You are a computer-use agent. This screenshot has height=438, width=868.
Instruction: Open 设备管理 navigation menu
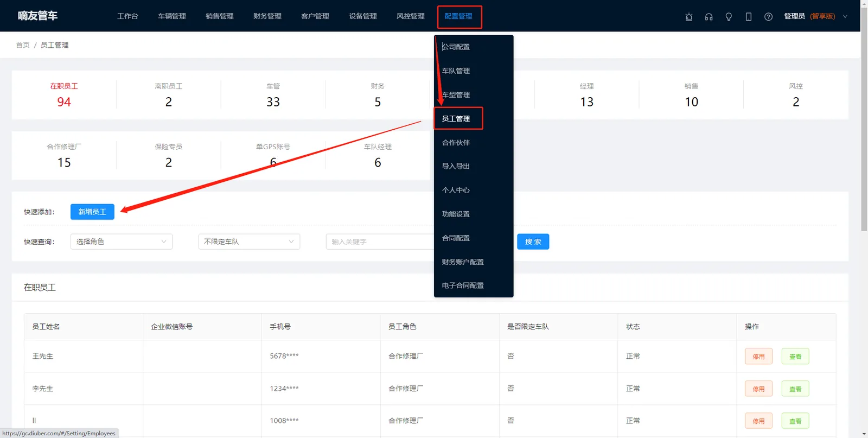[363, 16]
